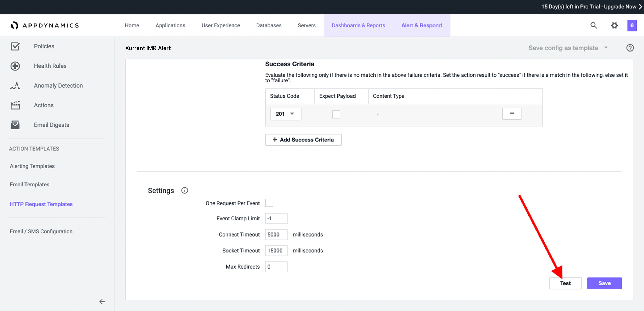Check the Expect Payload checkbox
Screen dimensions: 644x311
pos(336,114)
